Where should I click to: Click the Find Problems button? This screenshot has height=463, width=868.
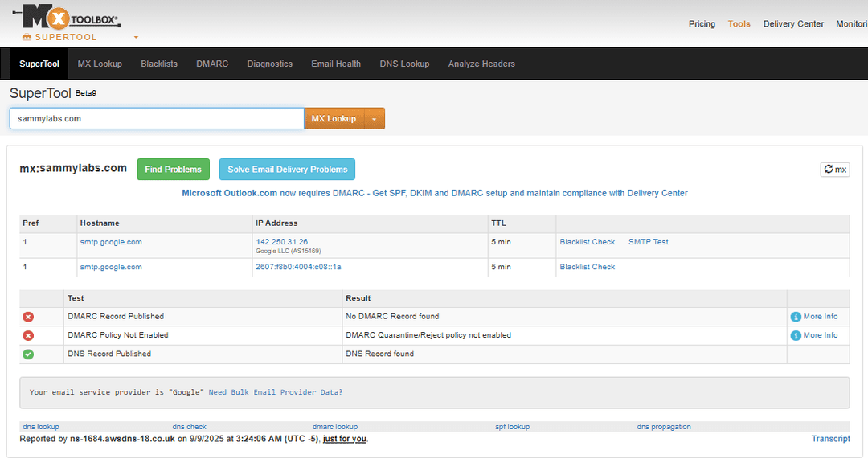173,169
